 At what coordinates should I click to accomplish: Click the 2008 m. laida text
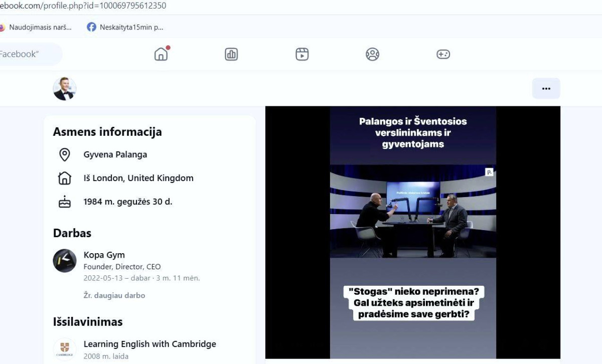(106, 356)
